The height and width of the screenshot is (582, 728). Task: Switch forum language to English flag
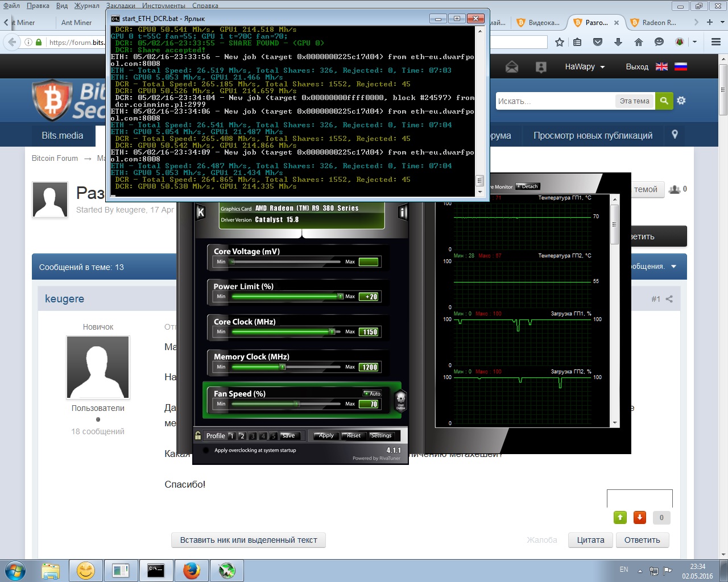661,66
